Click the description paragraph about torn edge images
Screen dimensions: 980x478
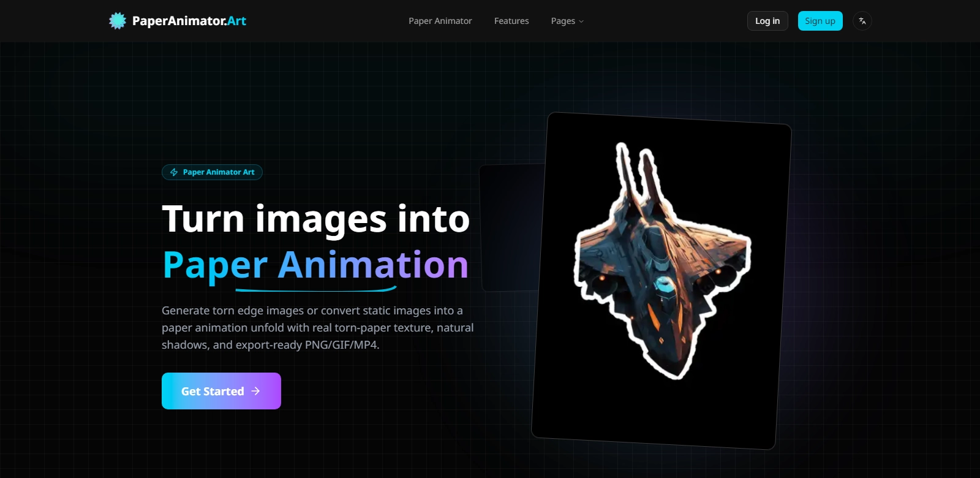click(x=318, y=328)
